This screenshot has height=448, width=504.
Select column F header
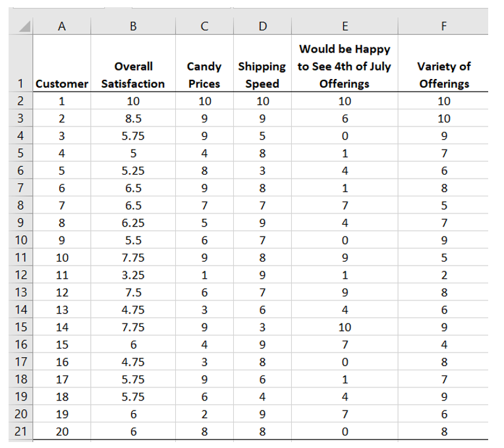(443, 26)
